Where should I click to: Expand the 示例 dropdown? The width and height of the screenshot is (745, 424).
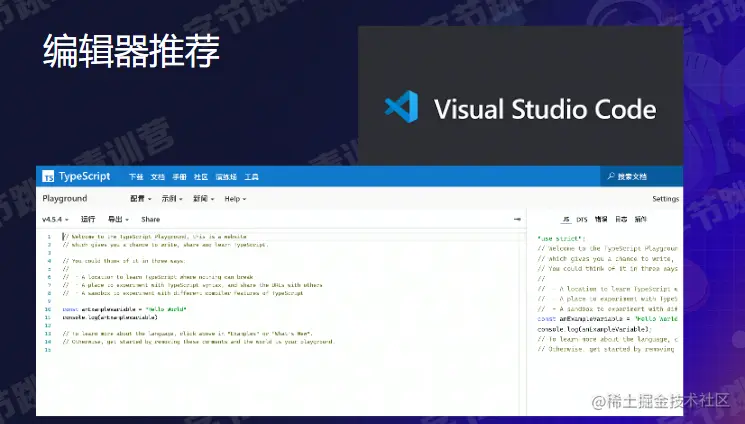[172, 199]
